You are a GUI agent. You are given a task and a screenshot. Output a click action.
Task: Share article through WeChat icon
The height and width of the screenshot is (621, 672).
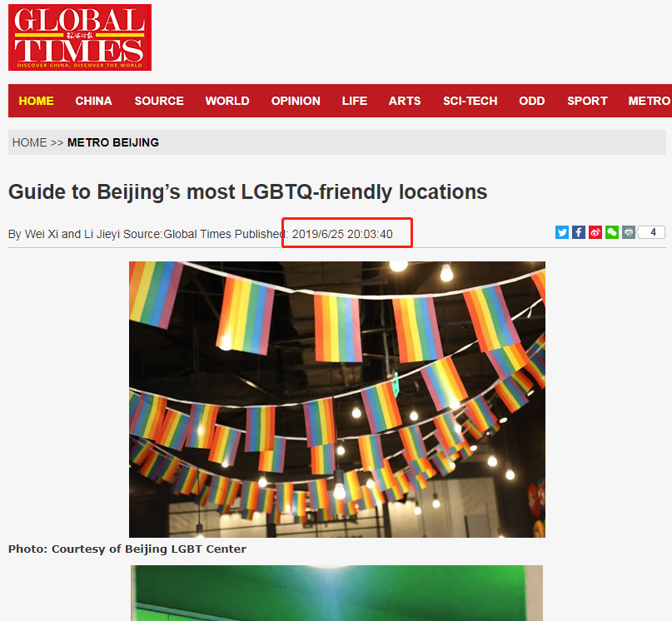[x=612, y=232]
